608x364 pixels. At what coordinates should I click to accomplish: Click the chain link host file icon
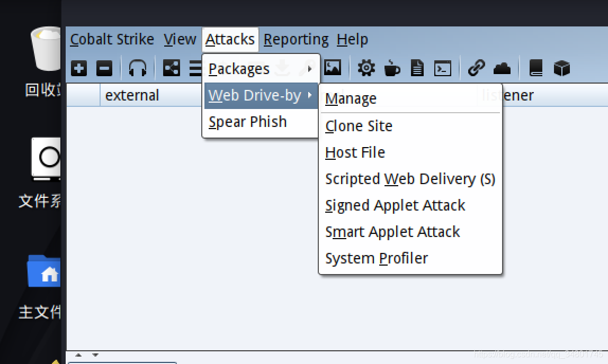(476, 68)
